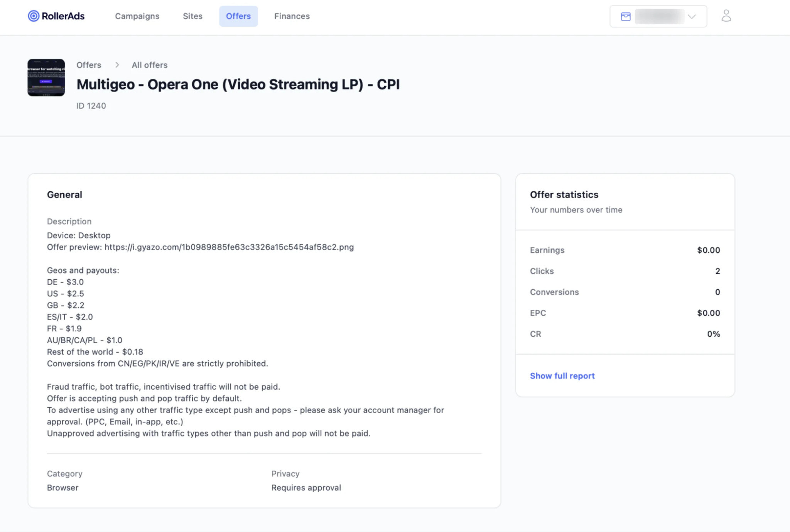790x532 pixels.
Task: Open the user profile icon
Action: [726, 16]
